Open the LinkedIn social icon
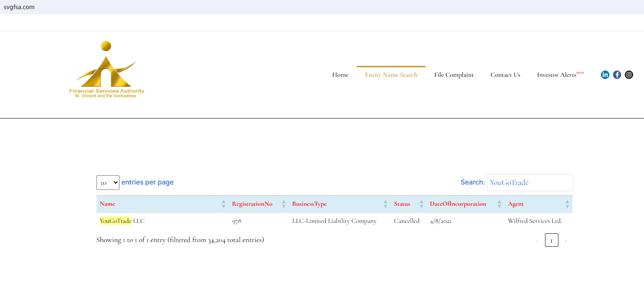Image resolution: width=644 pixels, height=288 pixels. pyautogui.click(x=605, y=75)
